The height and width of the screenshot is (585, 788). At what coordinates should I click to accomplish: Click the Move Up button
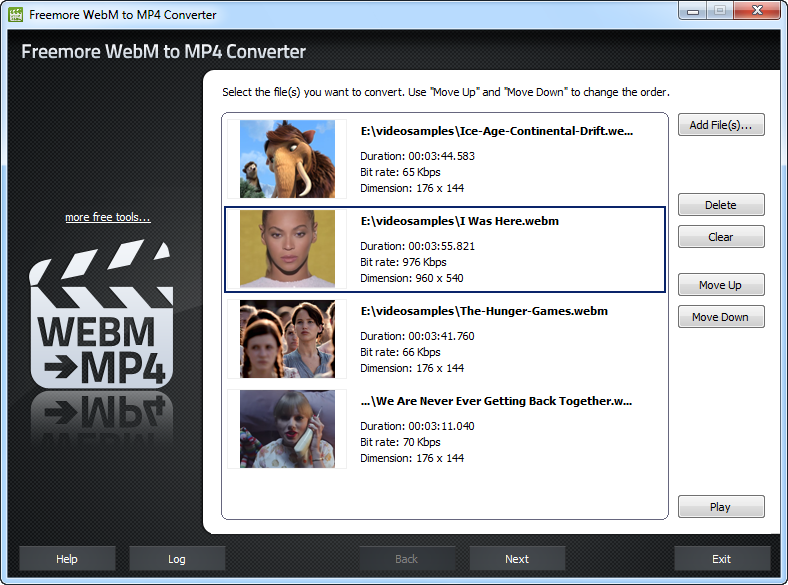721,285
